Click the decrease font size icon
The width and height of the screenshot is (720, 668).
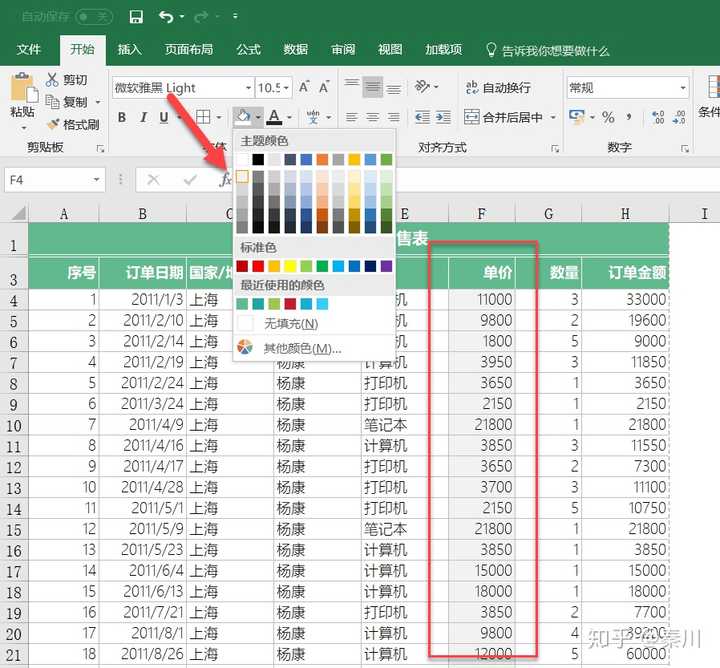pos(324,87)
